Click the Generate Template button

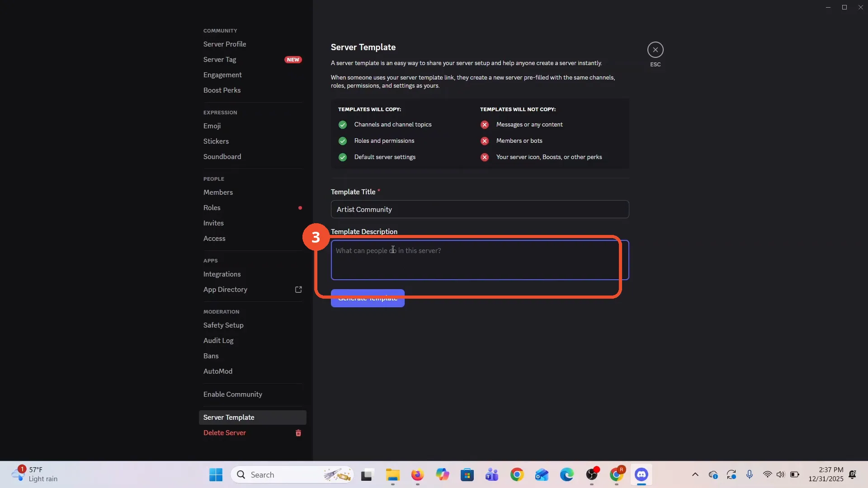[368, 298]
